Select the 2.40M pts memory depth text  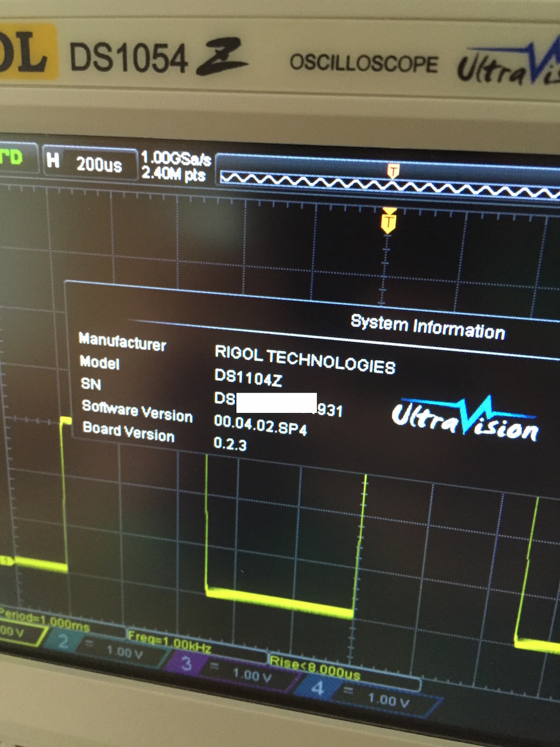click(x=173, y=174)
